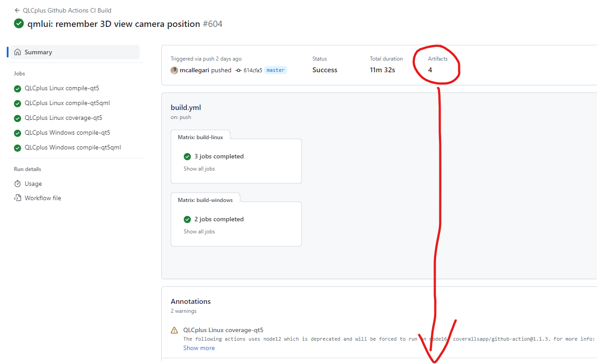Expand Show all jobs under build-linux

199,169
